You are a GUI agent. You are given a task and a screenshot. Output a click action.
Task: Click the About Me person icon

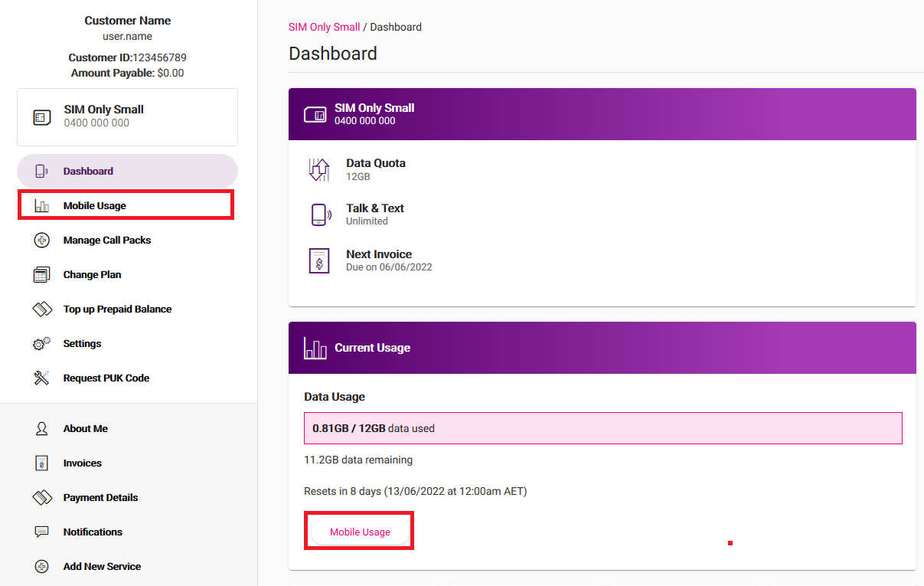[x=42, y=429]
